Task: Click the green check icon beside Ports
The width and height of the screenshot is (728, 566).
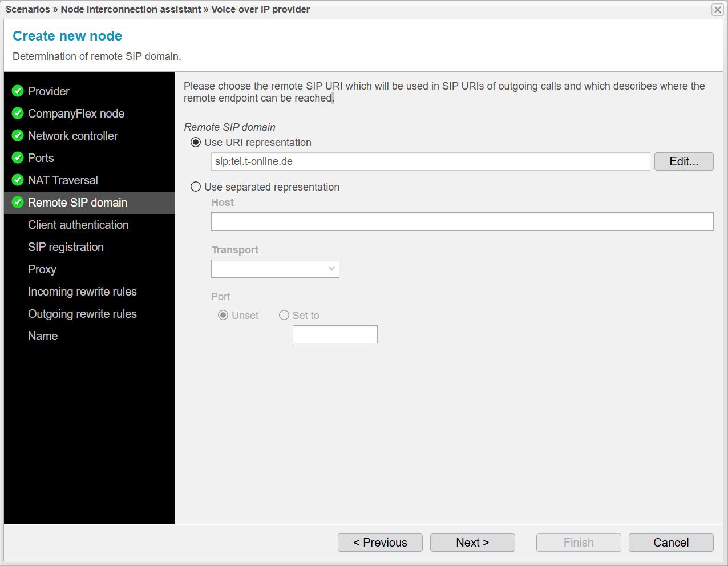Action: pyautogui.click(x=18, y=158)
